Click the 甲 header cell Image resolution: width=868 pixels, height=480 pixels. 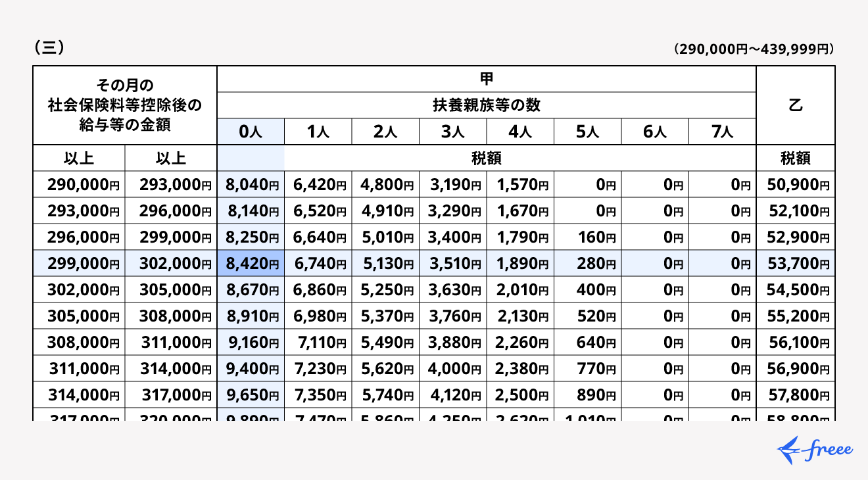click(x=487, y=79)
